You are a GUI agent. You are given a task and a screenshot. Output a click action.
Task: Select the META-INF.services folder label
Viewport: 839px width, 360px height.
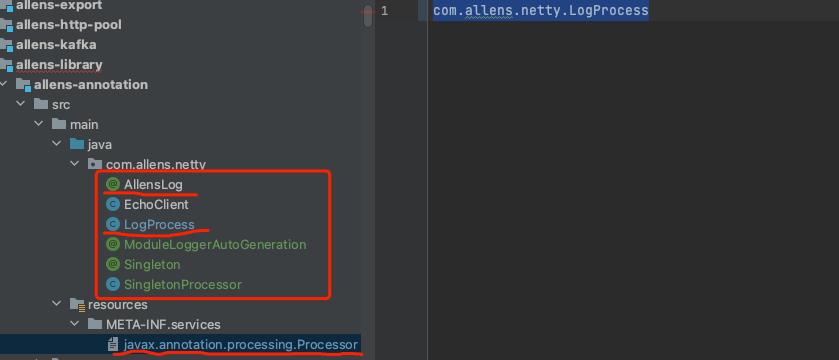coord(163,324)
